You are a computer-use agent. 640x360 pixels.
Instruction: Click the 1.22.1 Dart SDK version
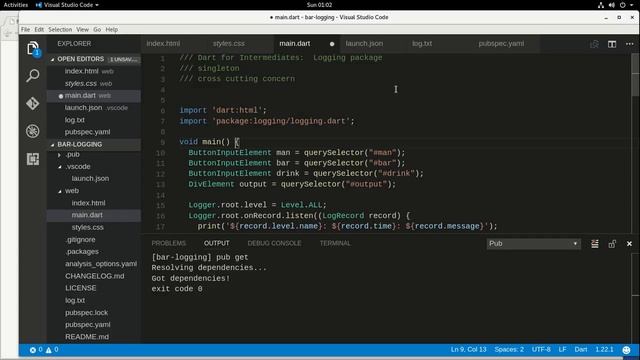(x=604, y=350)
